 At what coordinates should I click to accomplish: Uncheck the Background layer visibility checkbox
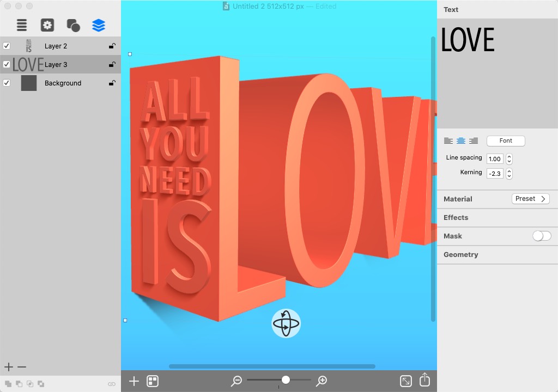pos(7,83)
